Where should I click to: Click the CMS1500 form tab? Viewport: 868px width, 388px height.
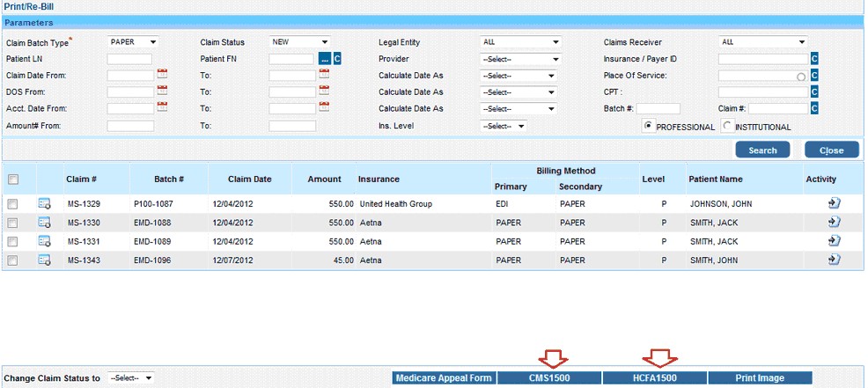click(549, 378)
